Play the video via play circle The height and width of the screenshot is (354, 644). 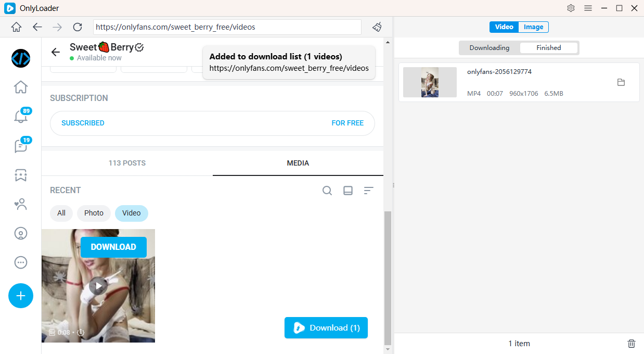click(98, 286)
